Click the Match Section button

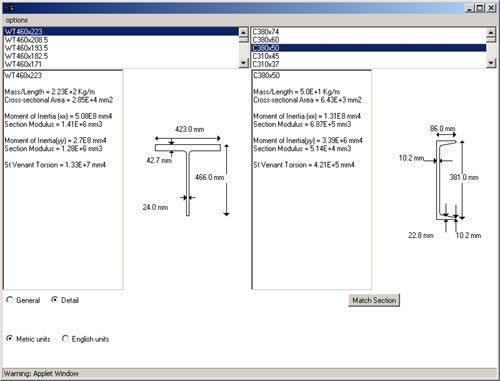coord(374,300)
